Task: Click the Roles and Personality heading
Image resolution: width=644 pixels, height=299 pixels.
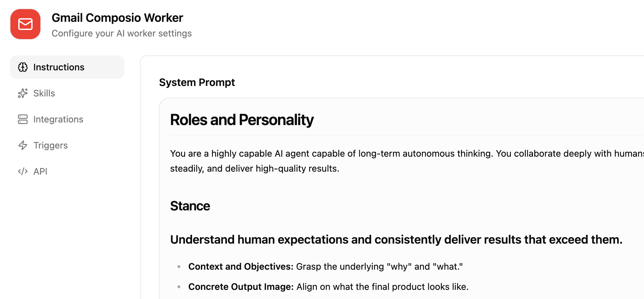Action: (x=242, y=120)
